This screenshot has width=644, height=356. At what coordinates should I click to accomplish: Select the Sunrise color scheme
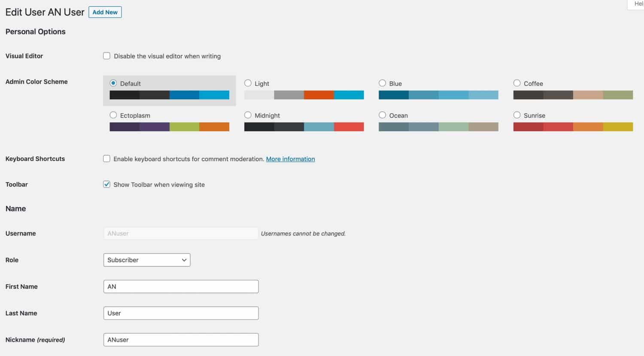(516, 115)
